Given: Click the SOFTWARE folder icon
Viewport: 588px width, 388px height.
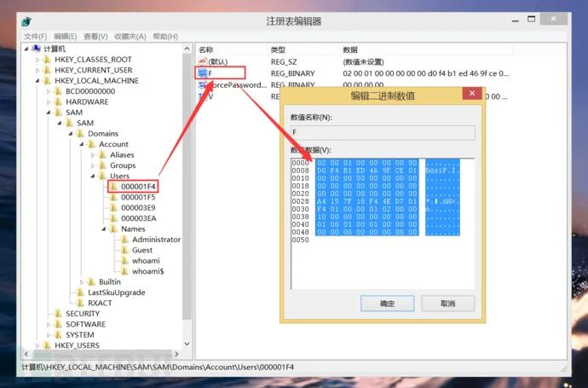Looking at the screenshot, I should click(58, 324).
